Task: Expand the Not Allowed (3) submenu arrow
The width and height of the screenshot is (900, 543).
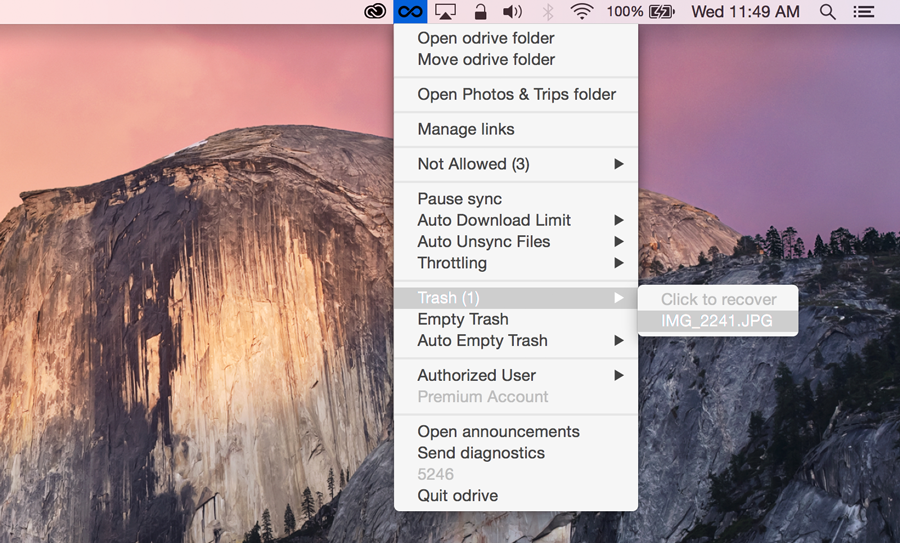Action: coord(619,164)
